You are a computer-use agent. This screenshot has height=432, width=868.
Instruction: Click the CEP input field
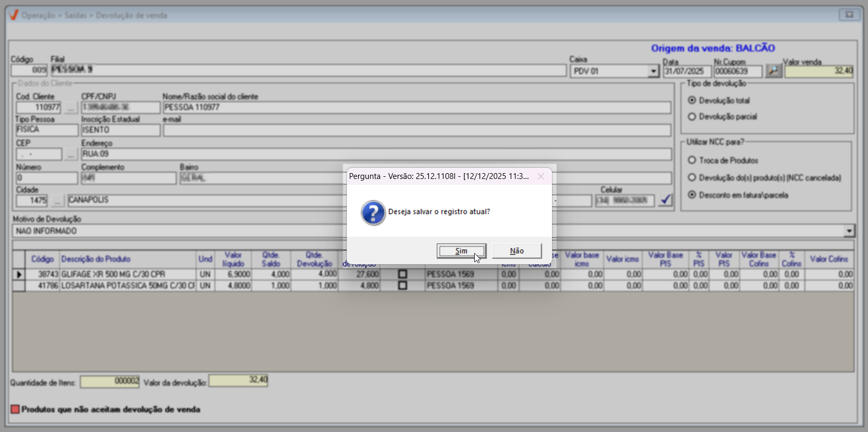coord(39,154)
